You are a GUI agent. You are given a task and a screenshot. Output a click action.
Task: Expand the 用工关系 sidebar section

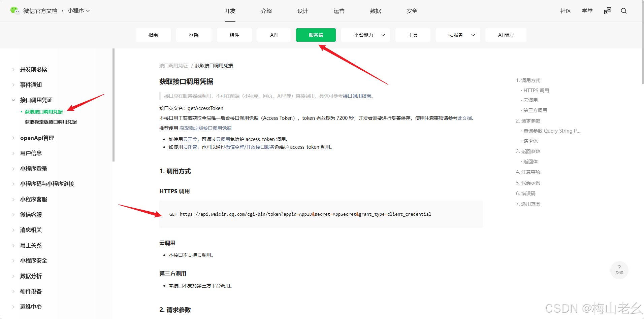(31, 245)
